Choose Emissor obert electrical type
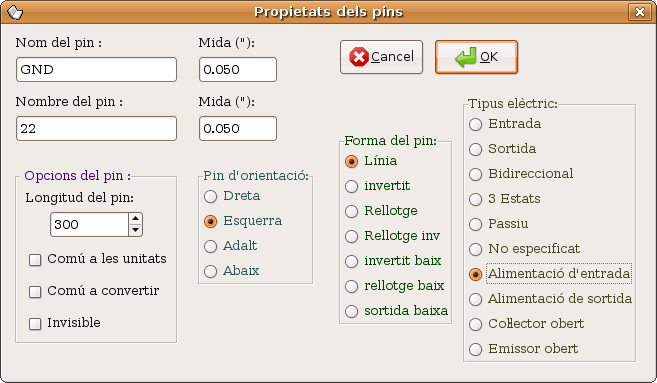Screen dimensions: 657x383 tap(476, 349)
